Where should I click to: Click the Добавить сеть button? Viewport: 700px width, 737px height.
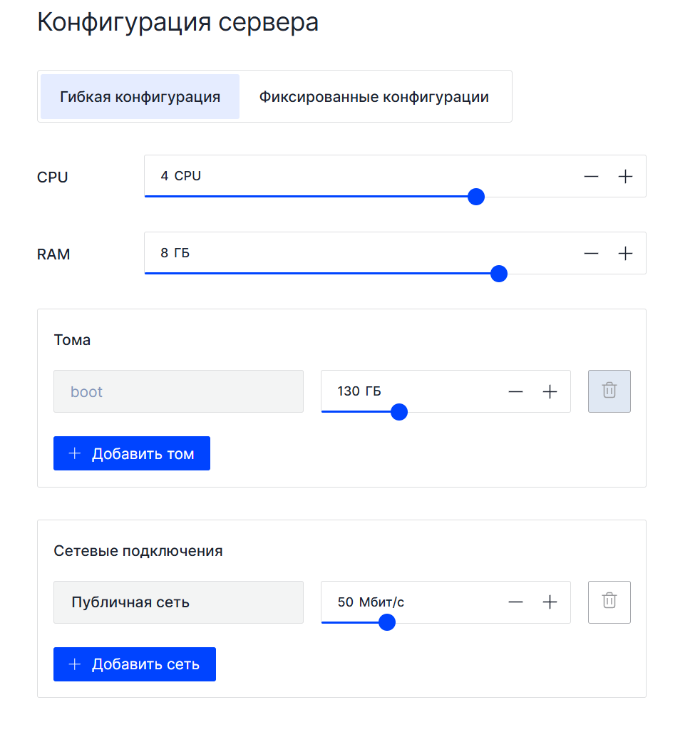(135, 664)
